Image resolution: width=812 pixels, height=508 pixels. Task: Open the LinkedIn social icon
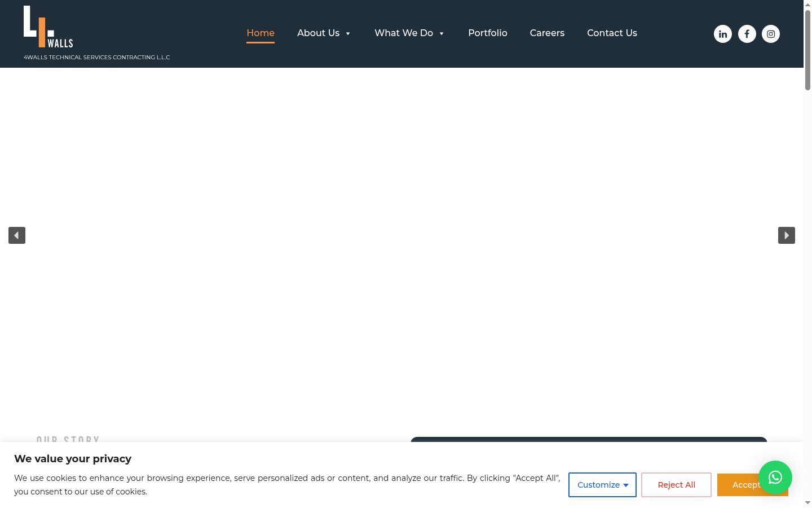(723, 34)
